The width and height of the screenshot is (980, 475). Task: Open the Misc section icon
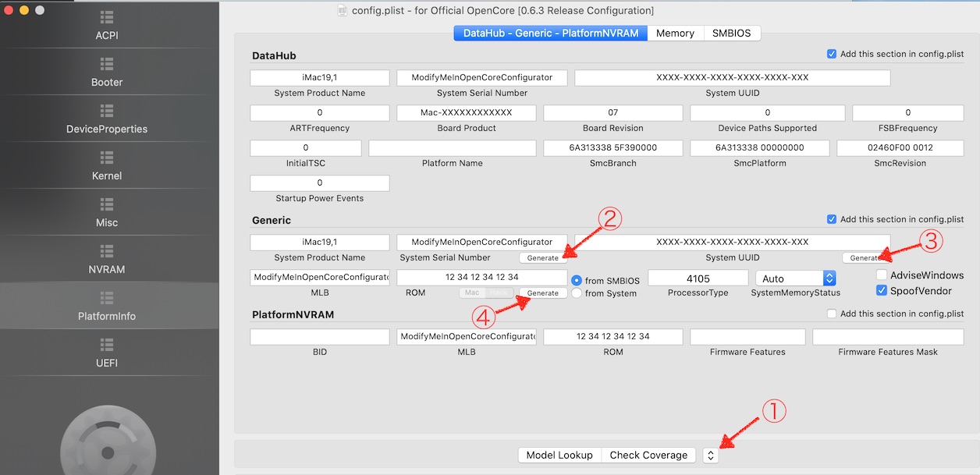(107, 204)
